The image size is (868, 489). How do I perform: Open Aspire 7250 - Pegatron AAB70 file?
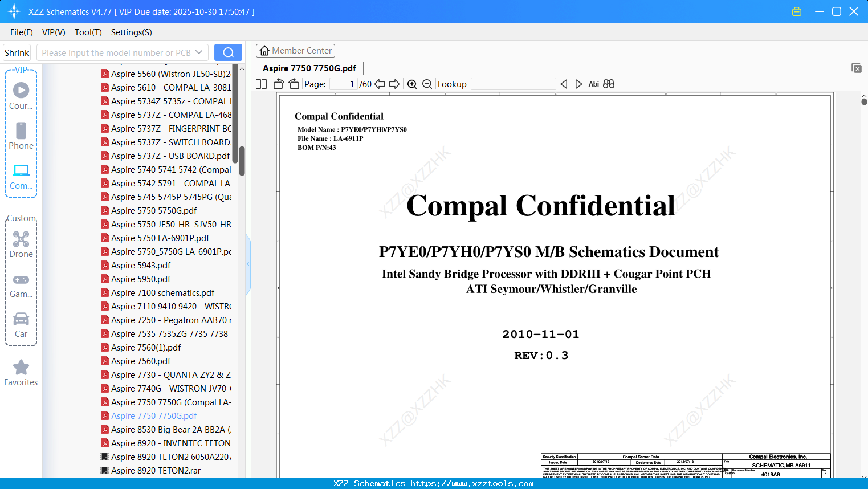click(166, 320)
